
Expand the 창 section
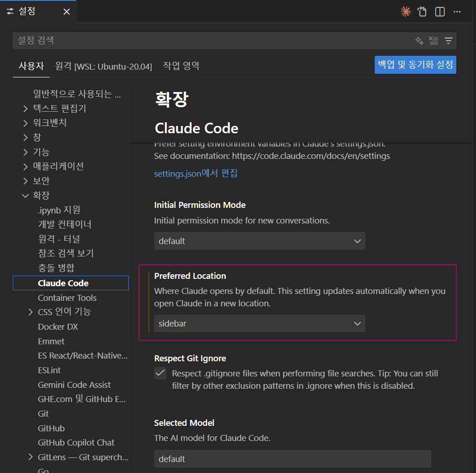click(26, 137)
